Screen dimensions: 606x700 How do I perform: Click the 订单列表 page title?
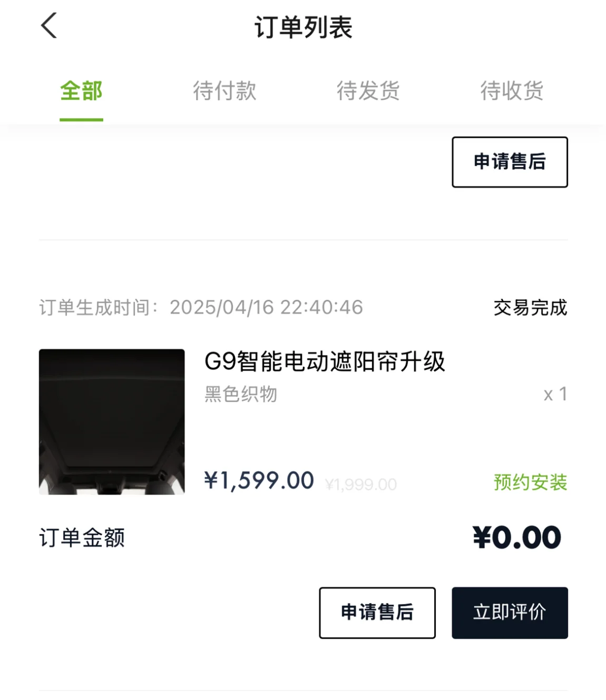[303, 27]
